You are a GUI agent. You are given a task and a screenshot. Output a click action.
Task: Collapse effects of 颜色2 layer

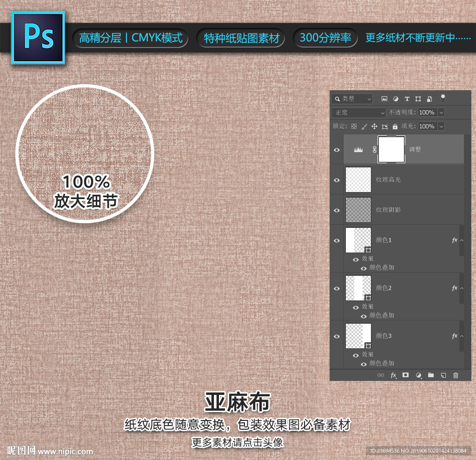click(x=462, y=288)
